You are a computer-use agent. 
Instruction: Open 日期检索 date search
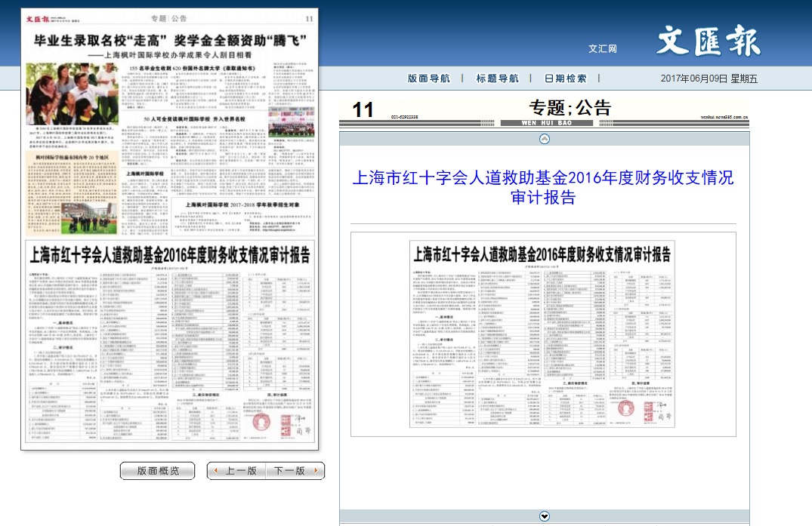[566, 78]
